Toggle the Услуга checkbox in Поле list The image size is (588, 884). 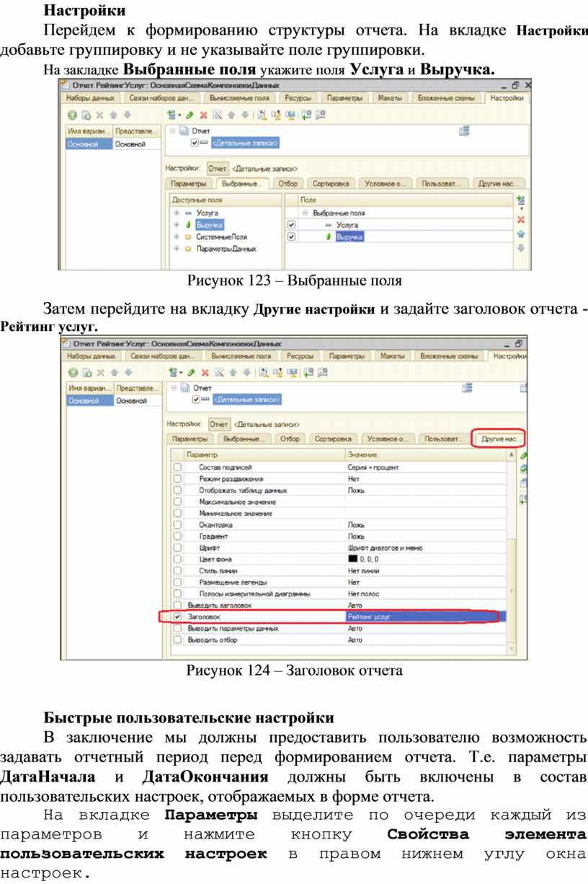click(x=291, y=225)
